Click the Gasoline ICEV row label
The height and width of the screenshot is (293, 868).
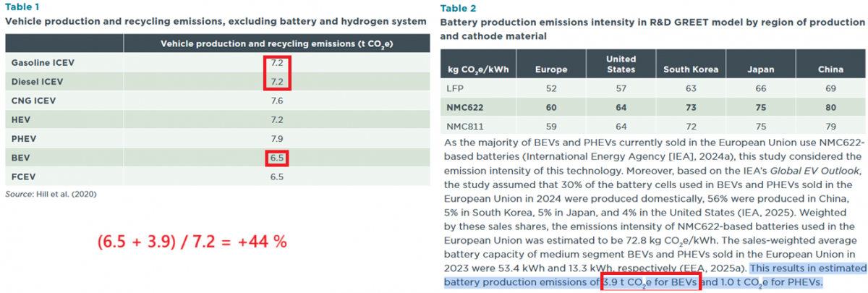[43, 63]
